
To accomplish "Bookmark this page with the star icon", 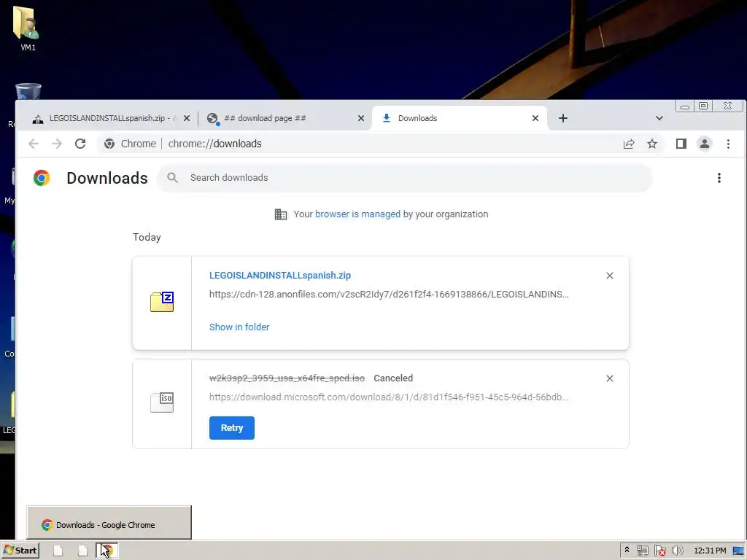I will point(652,144).
